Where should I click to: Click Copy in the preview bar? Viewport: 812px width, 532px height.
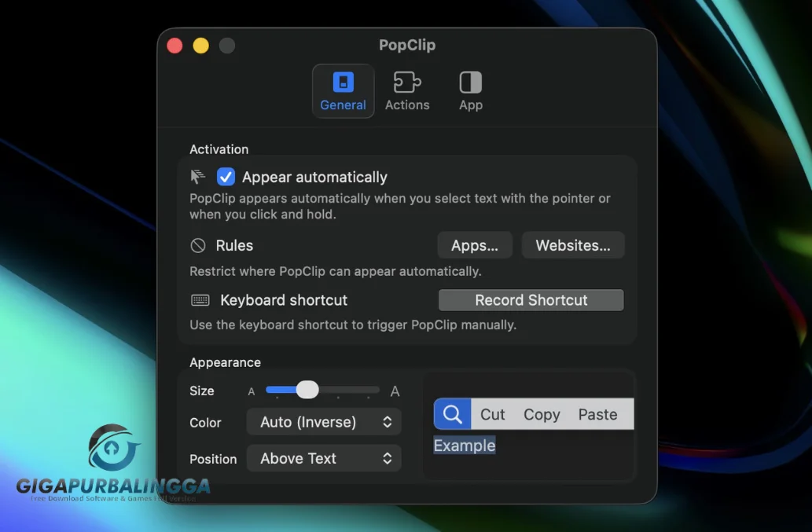[x=542, y=415]
